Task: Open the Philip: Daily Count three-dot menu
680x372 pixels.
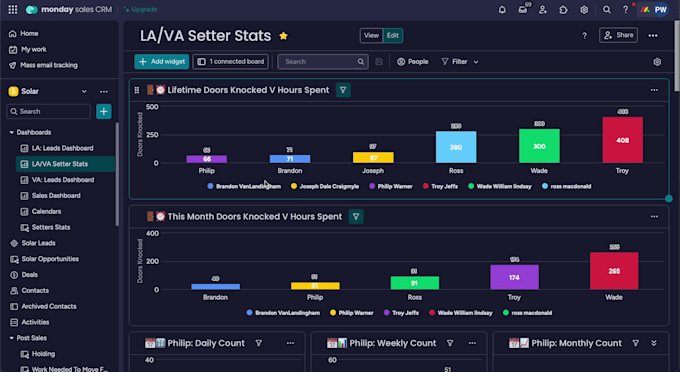Action: click(x=290, y=343)
